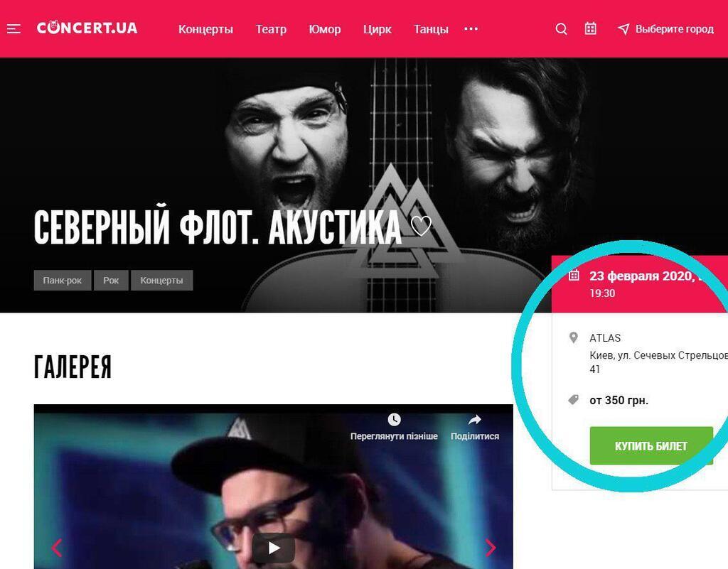This screenshot has width=728, height=569.
Task: Click the location arrow icon
Action: pyautogui.click(x=623, y=28)
